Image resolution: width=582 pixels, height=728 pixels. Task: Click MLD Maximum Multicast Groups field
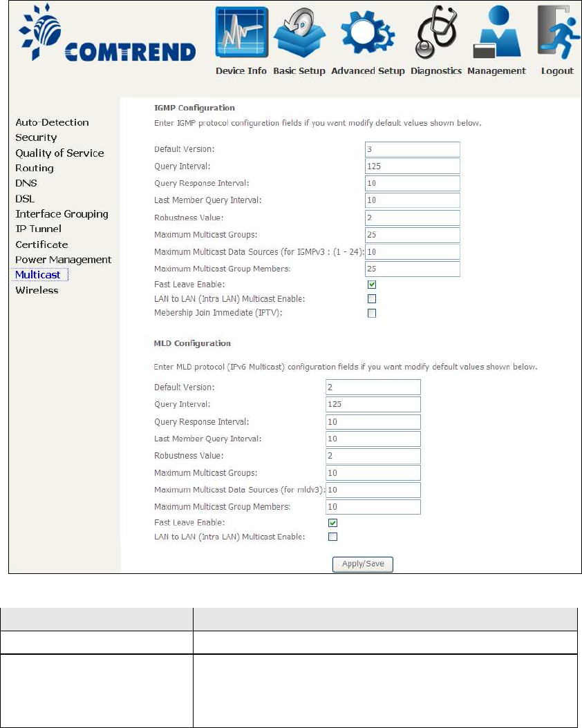(373, 473)
